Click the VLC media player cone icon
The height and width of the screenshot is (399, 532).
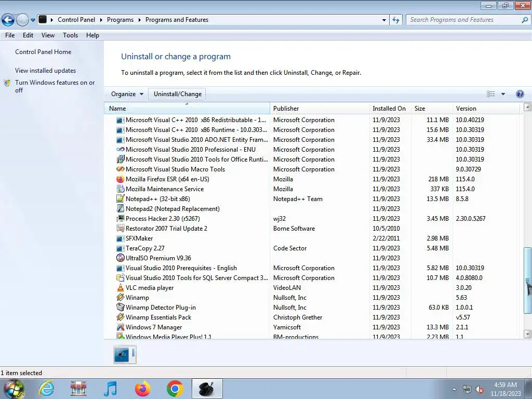pos(120,287)
